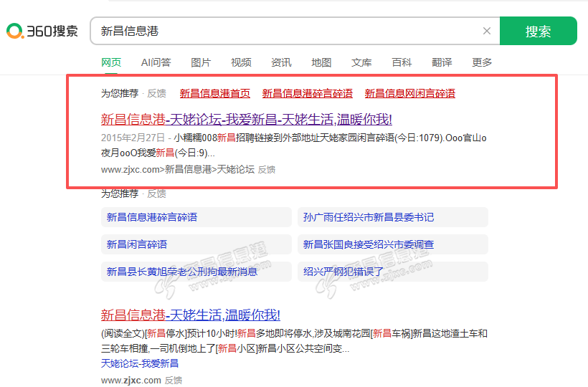Switch to the AI问答 tab
Viewport: 588px width, 387px height.
(156, 62)
